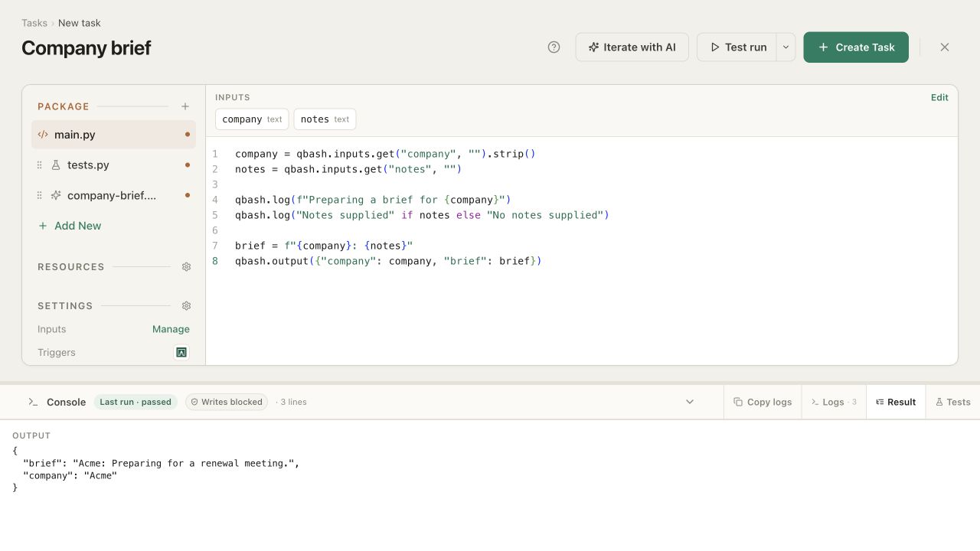
Task: Click the qbash.output code line
Action: (x=388, y=261)
